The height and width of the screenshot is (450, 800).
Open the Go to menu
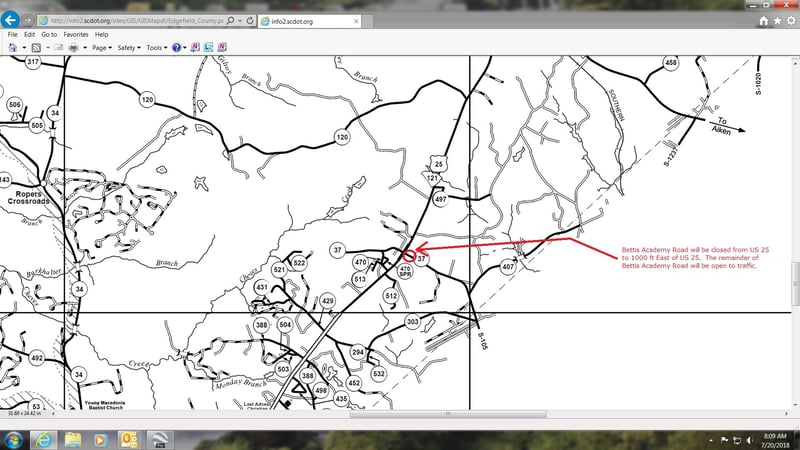click(49, 34)
